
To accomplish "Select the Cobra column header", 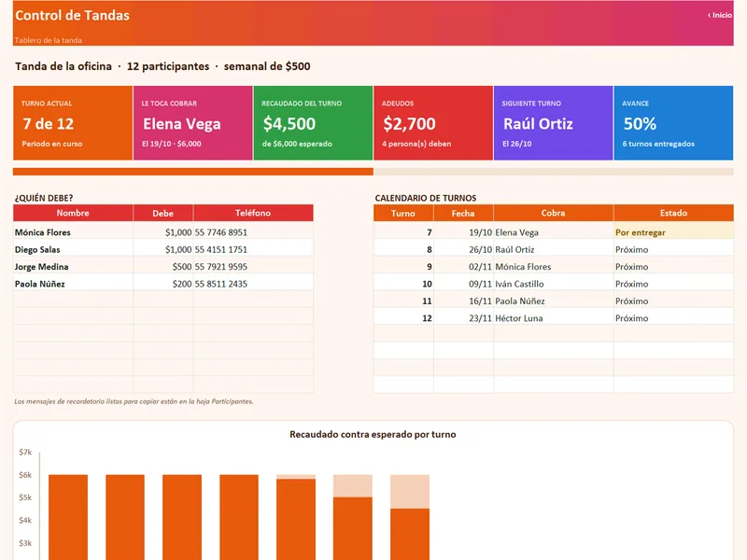I will pos(554,213).
